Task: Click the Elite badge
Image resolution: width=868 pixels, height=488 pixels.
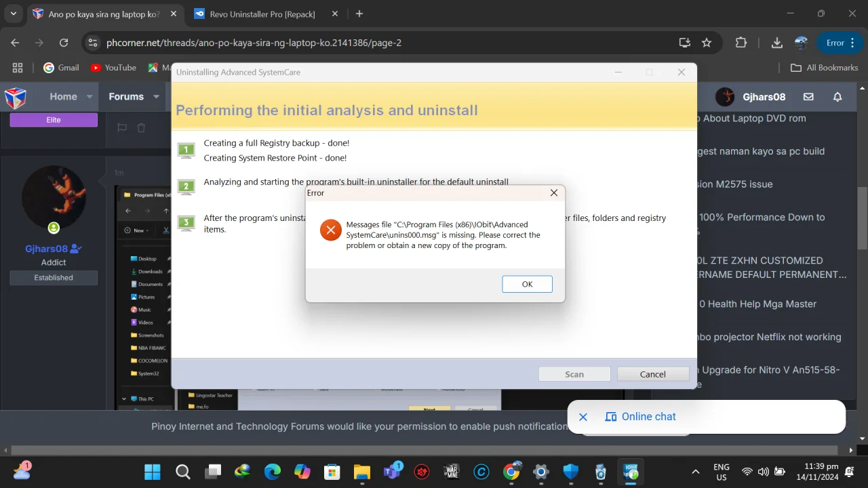Action: [x=54, y=120]
